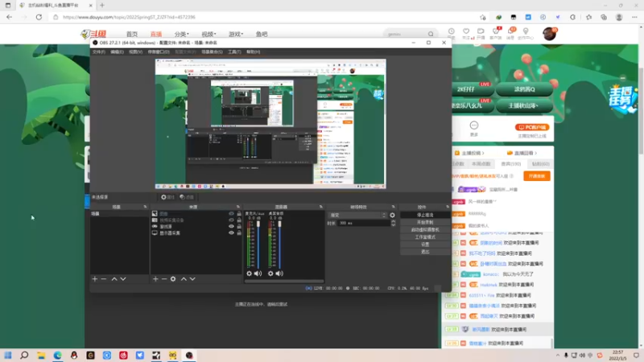The width and height of the screenshot is (644, 362).
Task: Open the 场景集合(S) menu in OBS
Action: pos(212,52)
